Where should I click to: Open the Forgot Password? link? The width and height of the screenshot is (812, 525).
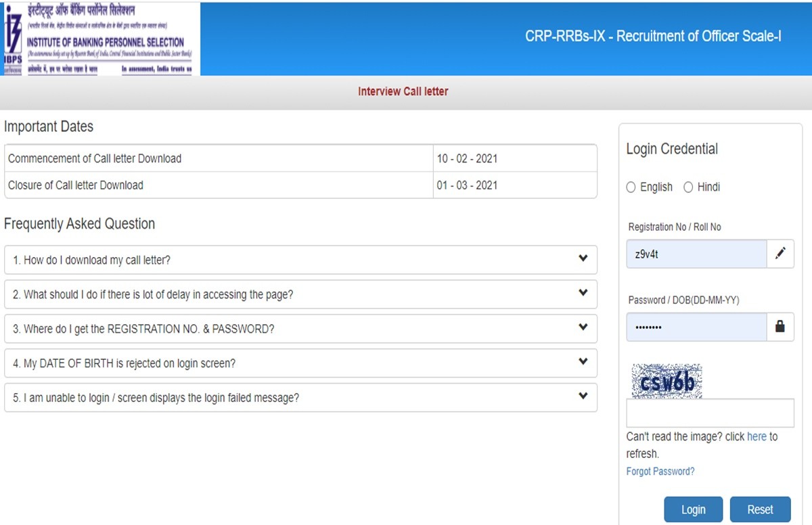(660, 472)
